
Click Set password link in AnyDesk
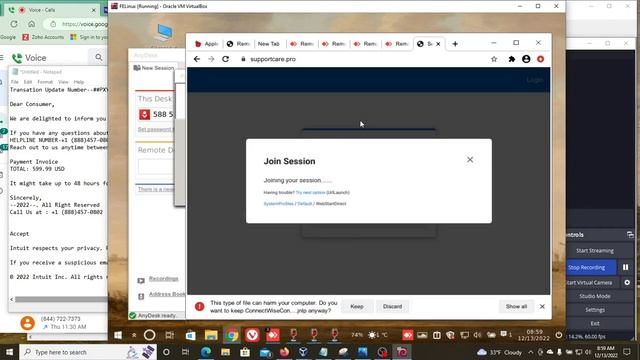(155, 129)
